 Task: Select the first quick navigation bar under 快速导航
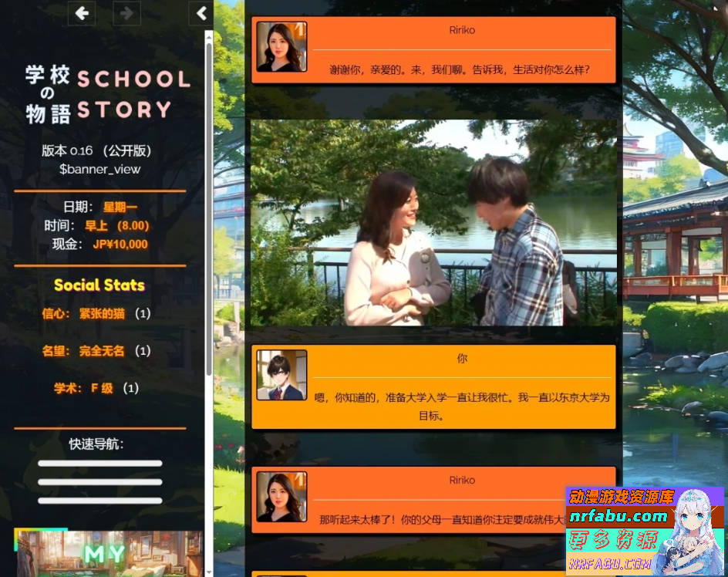[x=99, y=464]
